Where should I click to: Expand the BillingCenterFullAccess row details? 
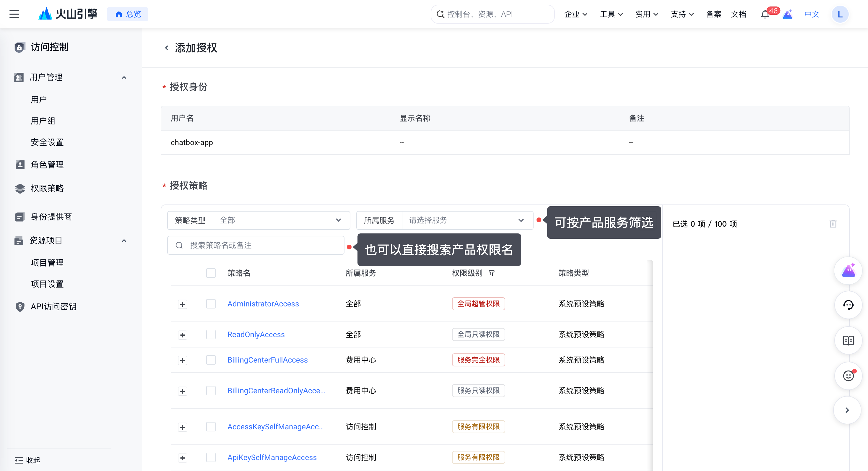[x=183, y=360]
